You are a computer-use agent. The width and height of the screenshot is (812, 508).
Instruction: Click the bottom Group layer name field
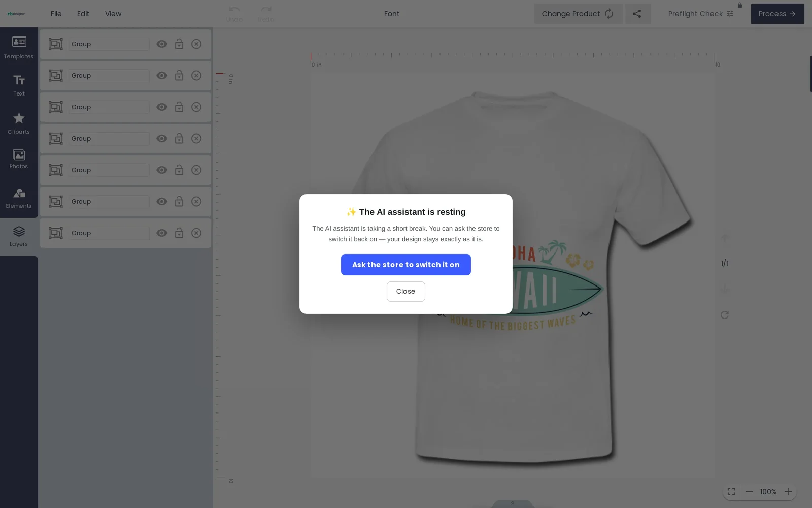109,233
